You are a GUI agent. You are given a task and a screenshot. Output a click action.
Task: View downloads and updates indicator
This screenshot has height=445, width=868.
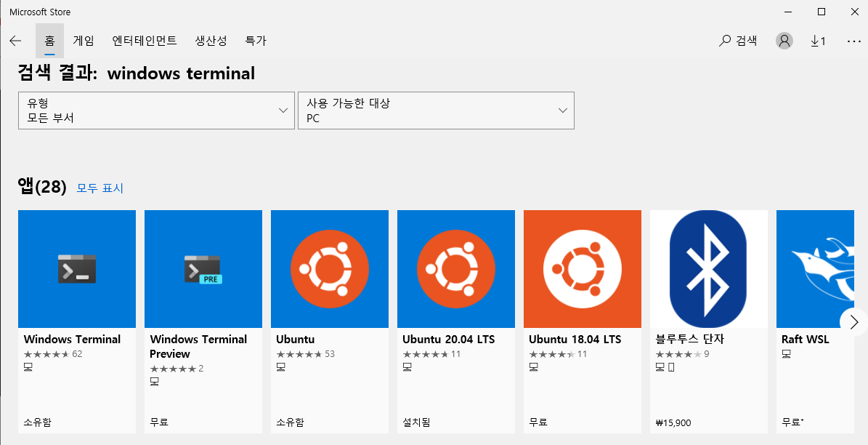click(818, 41)
